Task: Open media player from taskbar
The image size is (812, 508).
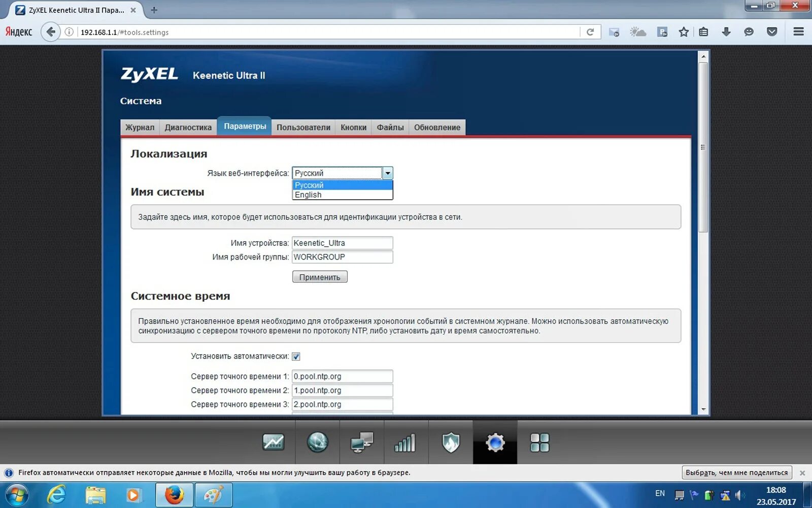Action: tap(133, 495)
